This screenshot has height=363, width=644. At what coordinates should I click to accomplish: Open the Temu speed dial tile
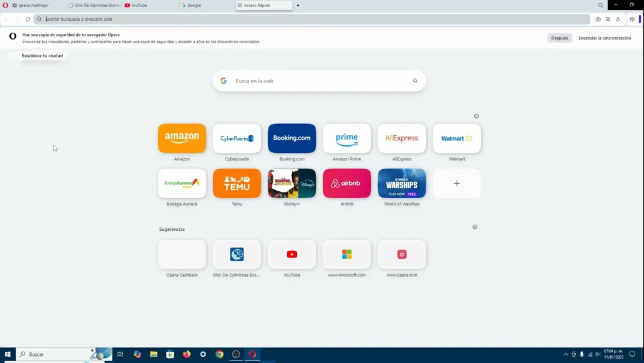[x=237, y=183]
